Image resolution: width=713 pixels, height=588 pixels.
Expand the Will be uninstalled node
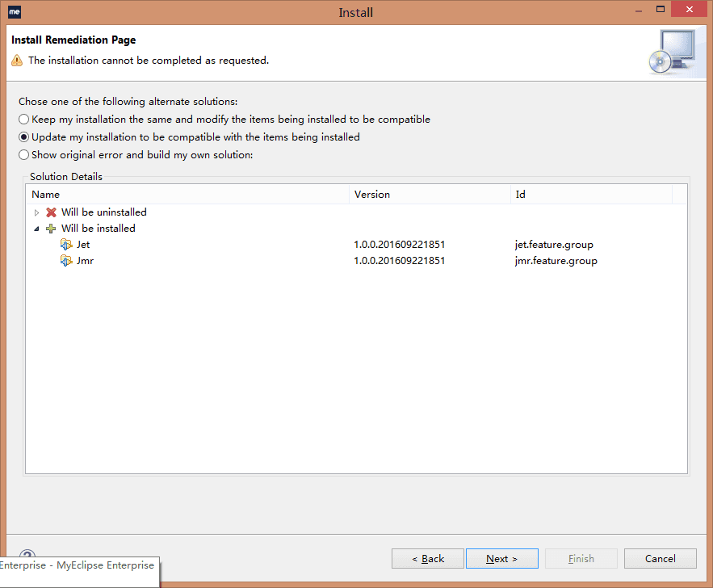click(x=36, y=212)
